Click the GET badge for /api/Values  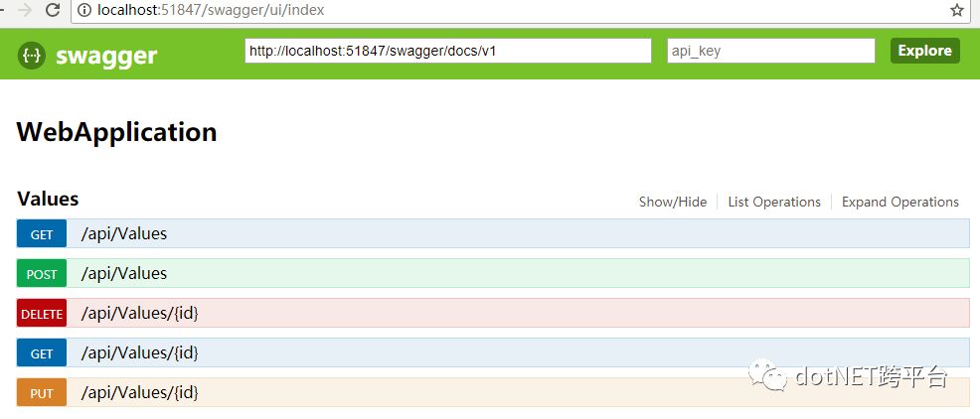(42, 234)
